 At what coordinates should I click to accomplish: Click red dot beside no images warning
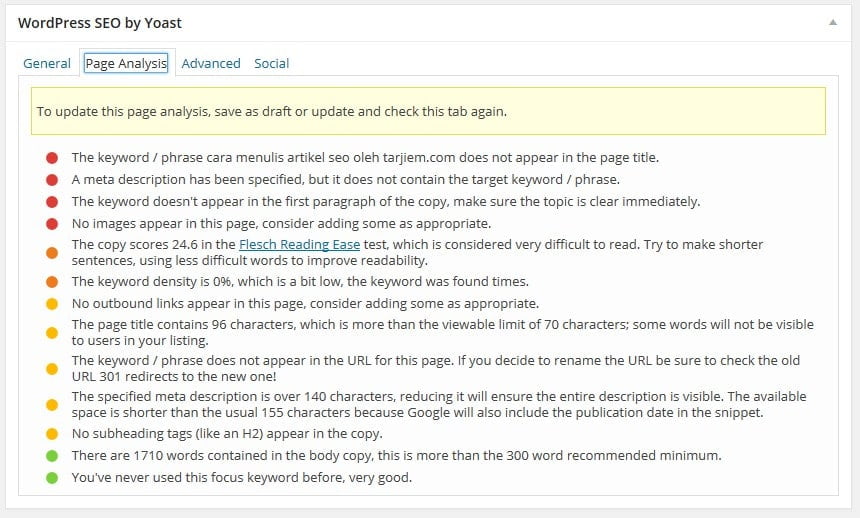point(52,224)
